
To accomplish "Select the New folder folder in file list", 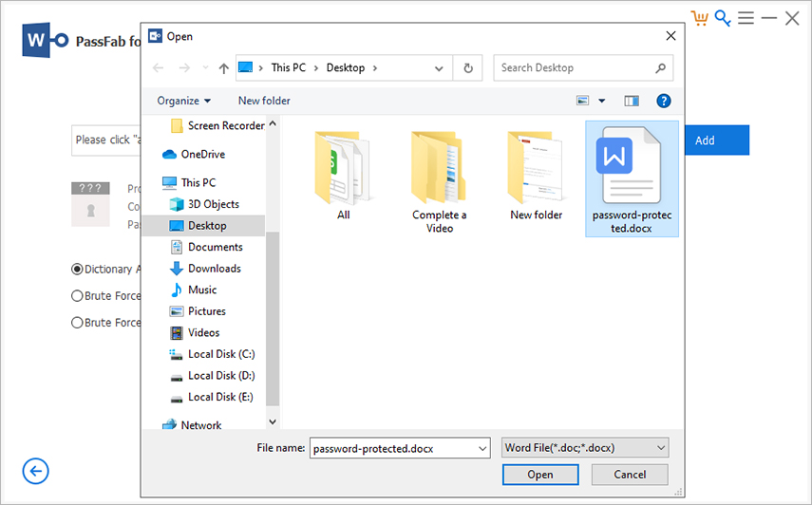I will [536, 176].
